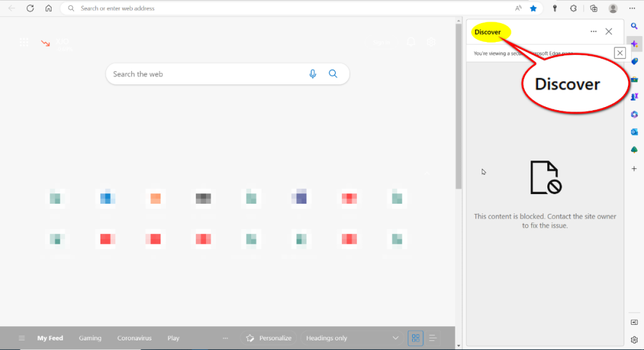Open the Extensions puzzle icon

point(573,8)
